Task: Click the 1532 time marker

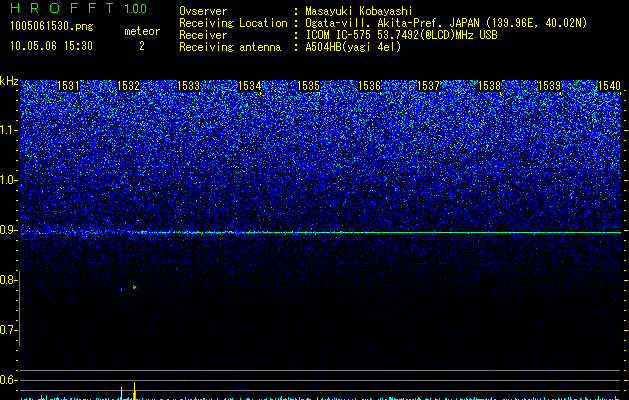Action: pyautogui.click(x=128, y=86)
